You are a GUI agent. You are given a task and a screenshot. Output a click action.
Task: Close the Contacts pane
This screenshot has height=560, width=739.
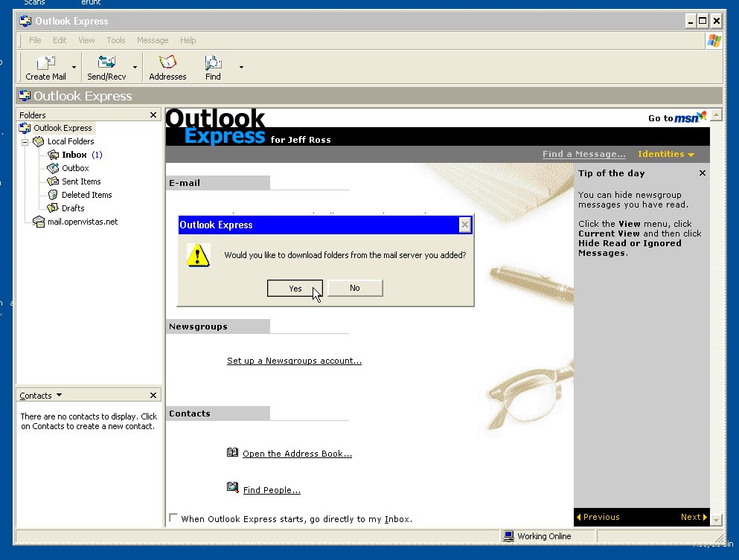tap(153, 395)
